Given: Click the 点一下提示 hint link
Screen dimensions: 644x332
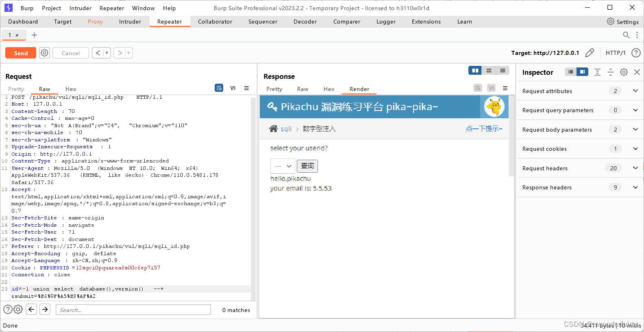Looking at the screenshot, I should (x=484, y=129).
